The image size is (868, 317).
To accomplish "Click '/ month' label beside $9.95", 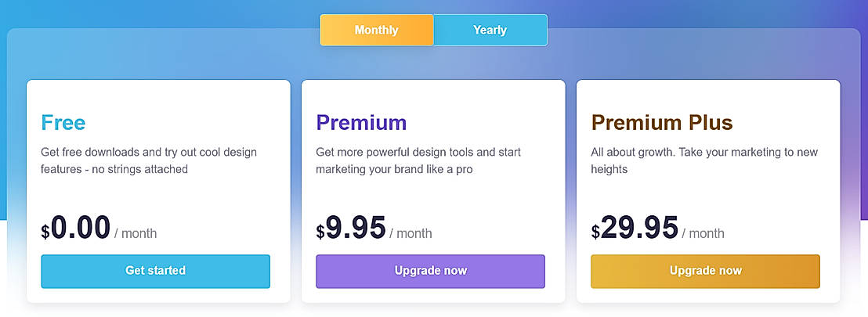I will coord(410,233).
